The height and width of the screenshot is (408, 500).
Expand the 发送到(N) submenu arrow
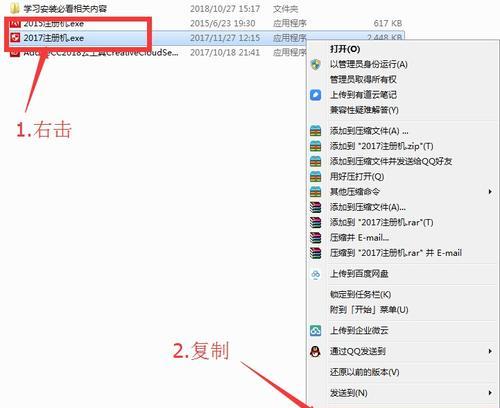(x=490, y=393)
